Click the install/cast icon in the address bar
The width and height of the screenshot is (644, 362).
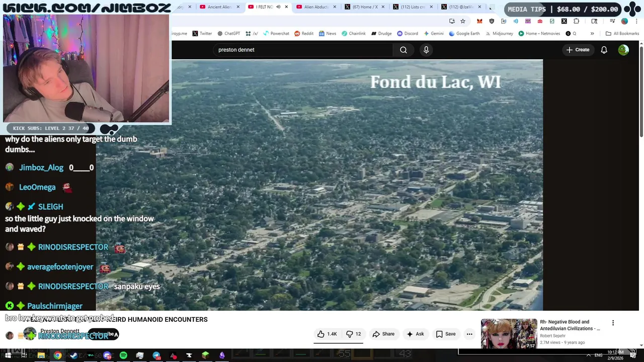click(x=452, y=21)
